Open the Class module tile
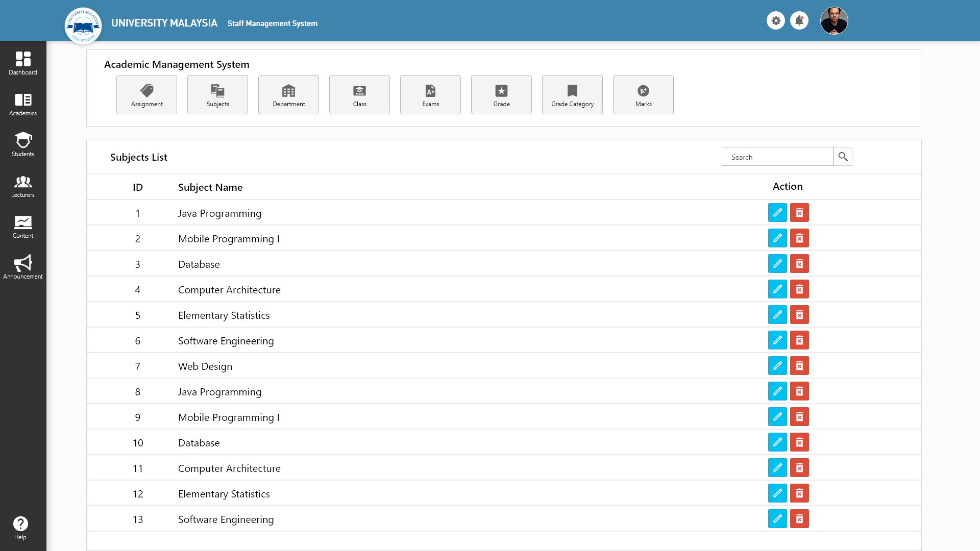This screenshot has height=551, width=980. [360, 95]
